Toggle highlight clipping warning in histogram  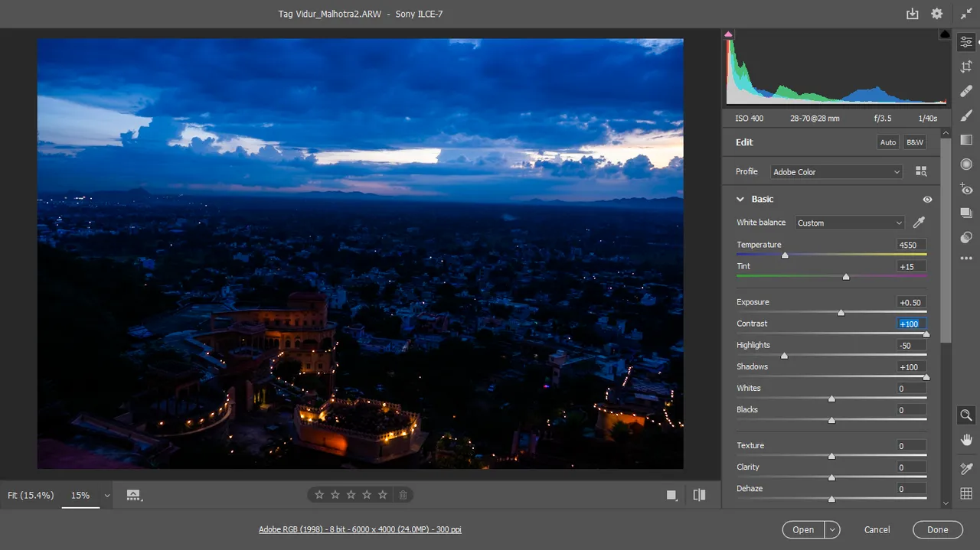(x=945, y=34)
